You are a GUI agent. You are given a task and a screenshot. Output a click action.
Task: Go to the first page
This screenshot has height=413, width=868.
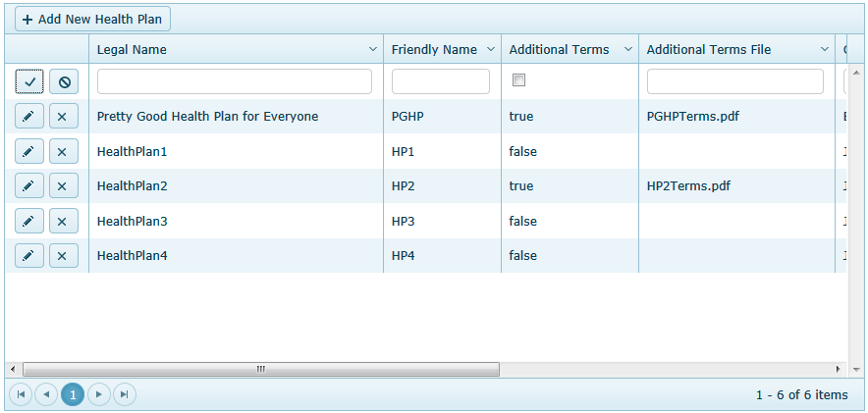tap(22, 394)
